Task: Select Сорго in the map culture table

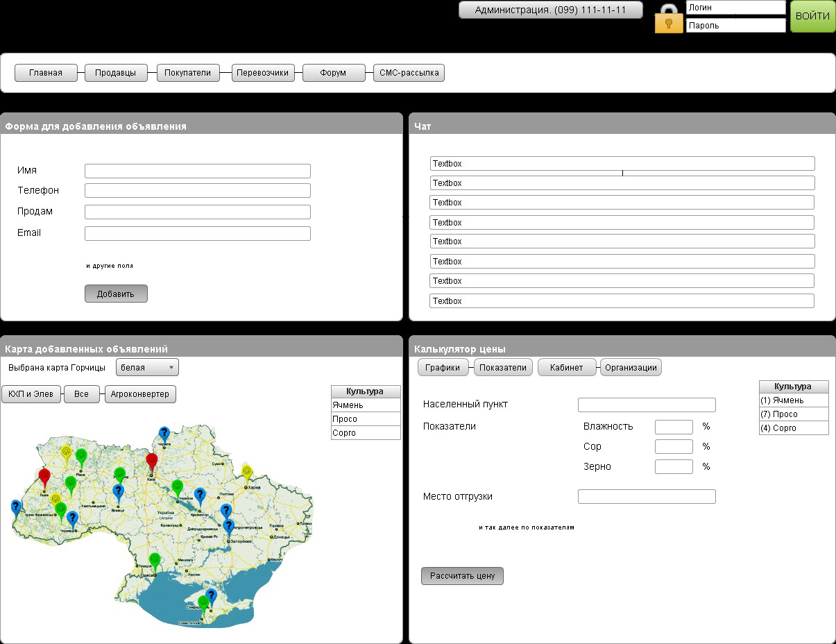Action: (366, 433)
